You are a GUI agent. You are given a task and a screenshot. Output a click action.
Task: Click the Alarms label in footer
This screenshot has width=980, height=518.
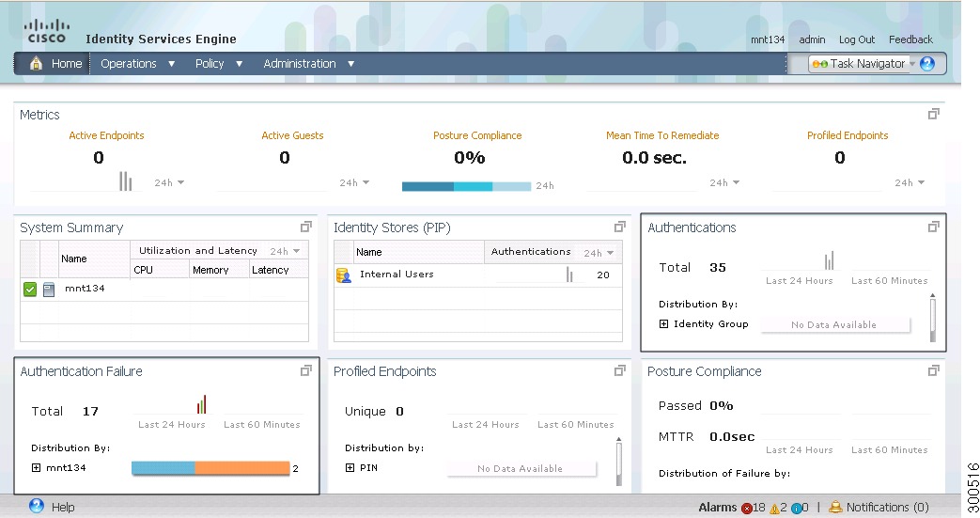pyautogui.click(x=718, y=508)
